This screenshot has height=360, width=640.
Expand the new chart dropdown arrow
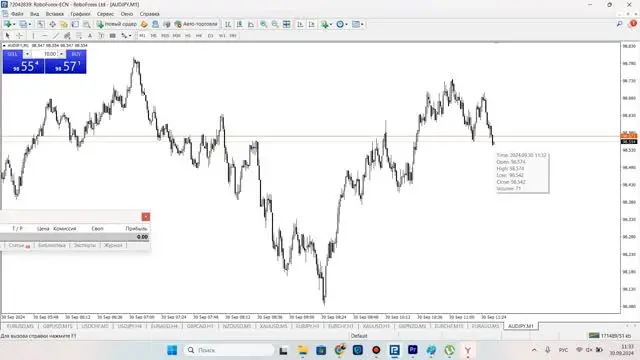14,24
